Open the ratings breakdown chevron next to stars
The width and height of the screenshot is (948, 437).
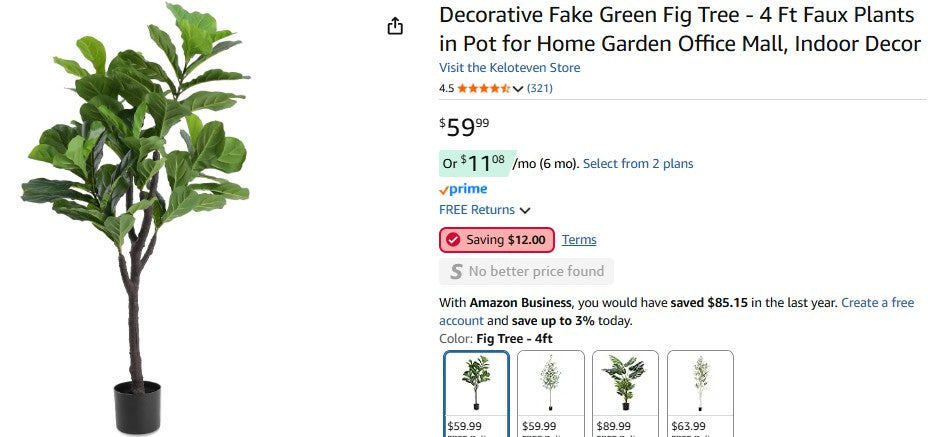click(x=518, y=89)
